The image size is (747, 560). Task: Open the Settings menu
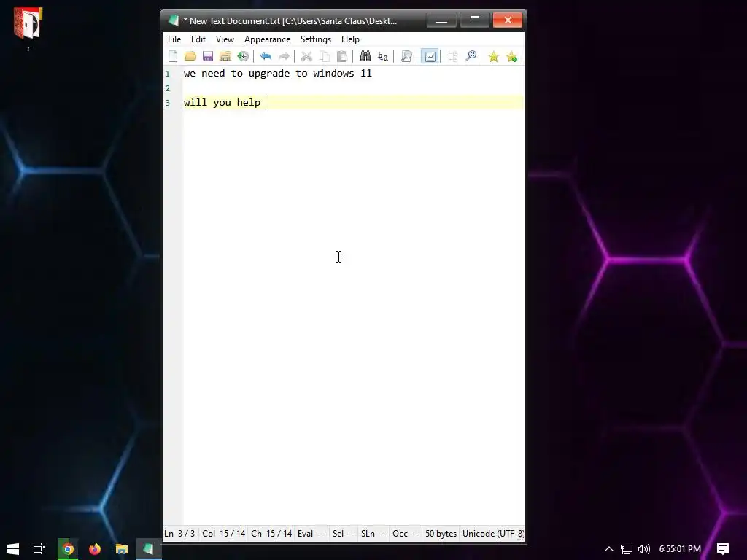coord(315,39)
